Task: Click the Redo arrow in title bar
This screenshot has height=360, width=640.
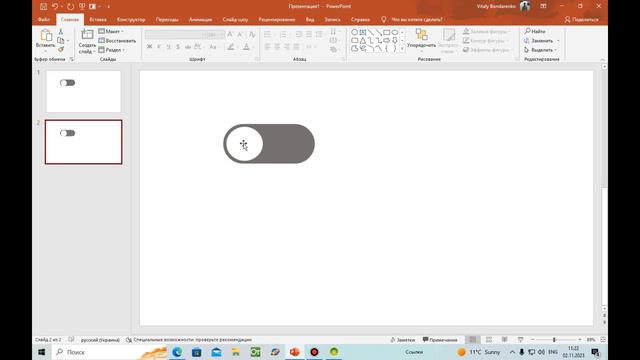Action: [x=70, y=7]
